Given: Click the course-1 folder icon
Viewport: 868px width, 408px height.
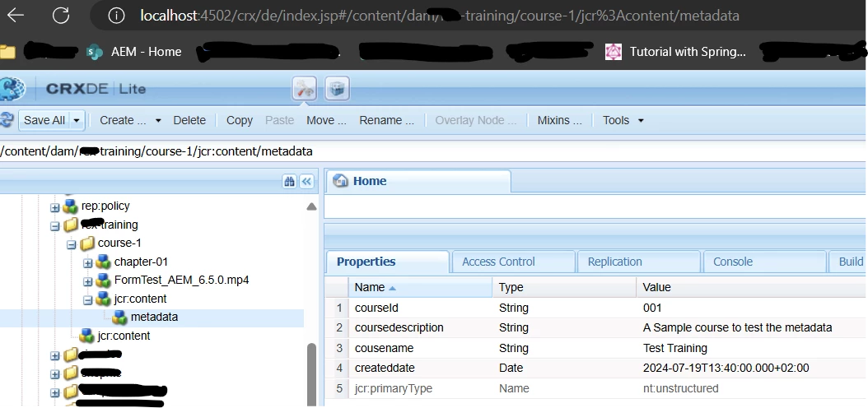Looking at the screenshot, I should point(87,243).
